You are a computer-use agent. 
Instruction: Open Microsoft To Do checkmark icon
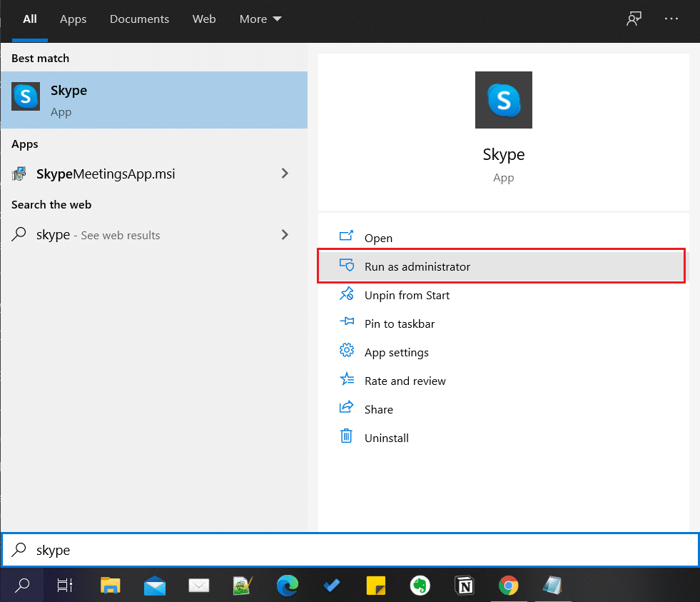331,586
